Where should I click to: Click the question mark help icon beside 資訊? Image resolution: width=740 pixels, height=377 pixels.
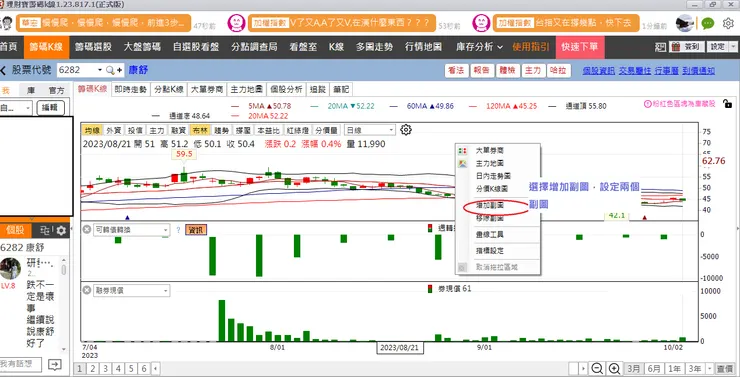(x=178, y=230)
